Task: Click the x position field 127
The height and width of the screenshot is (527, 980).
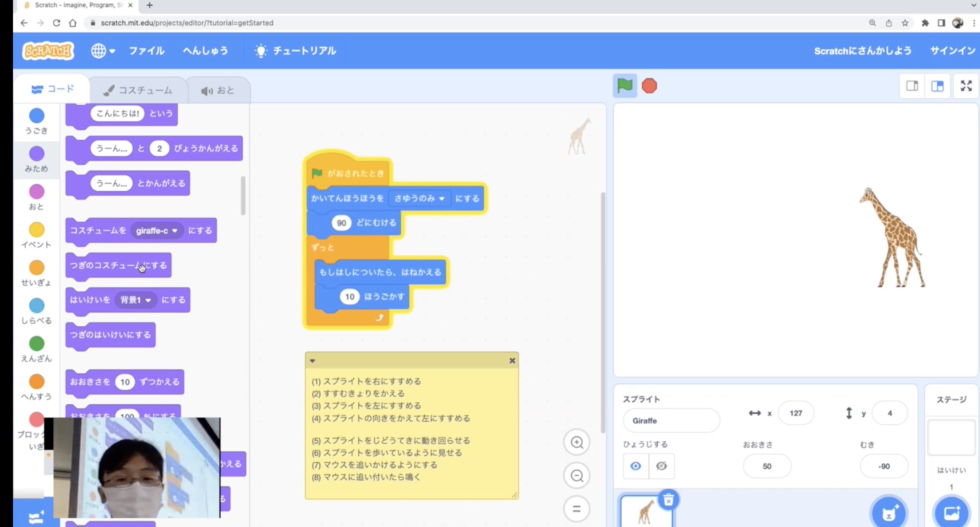Action: pyautogui.click(x=796, y=413)
